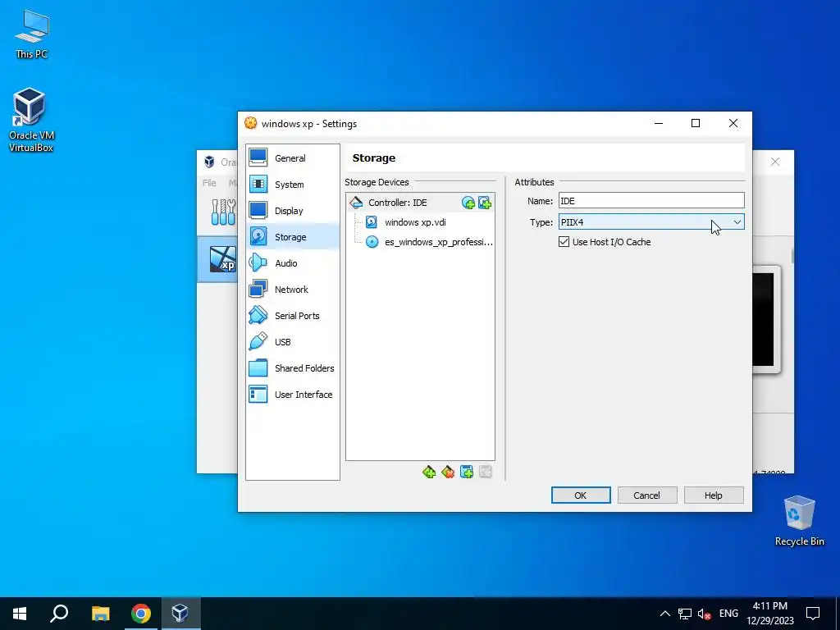Click the add new storage controller icon
The width and height of the screenshot is (840, 630).
click(429, 472)
